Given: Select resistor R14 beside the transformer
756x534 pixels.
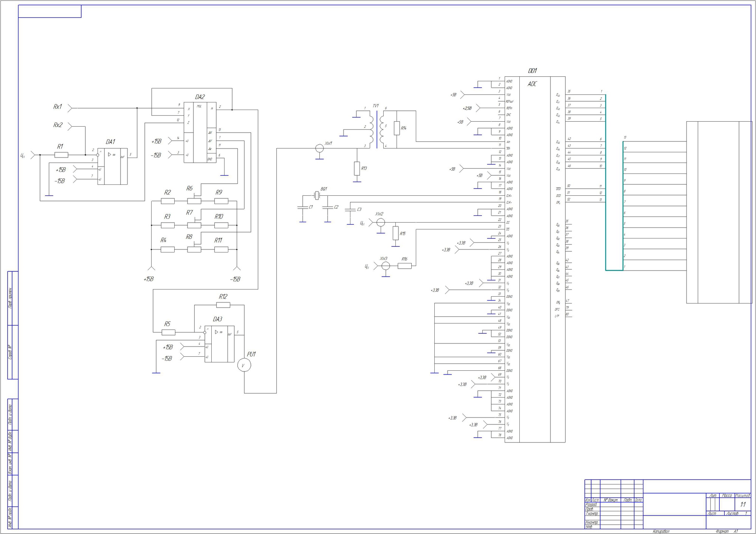Looking at the screenshot, I should tap(397, 128).
